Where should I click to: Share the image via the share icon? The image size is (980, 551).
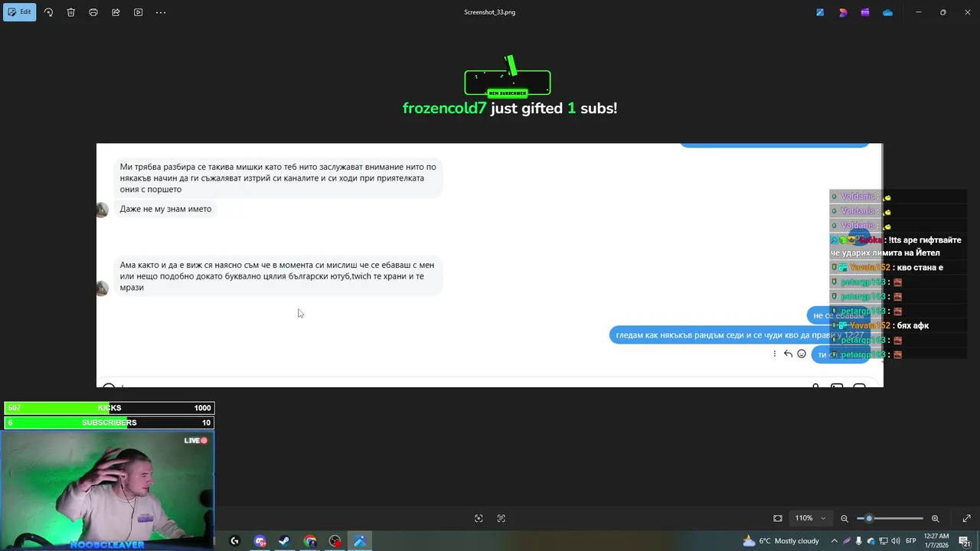pyautogui.click(x=116, y=12)
